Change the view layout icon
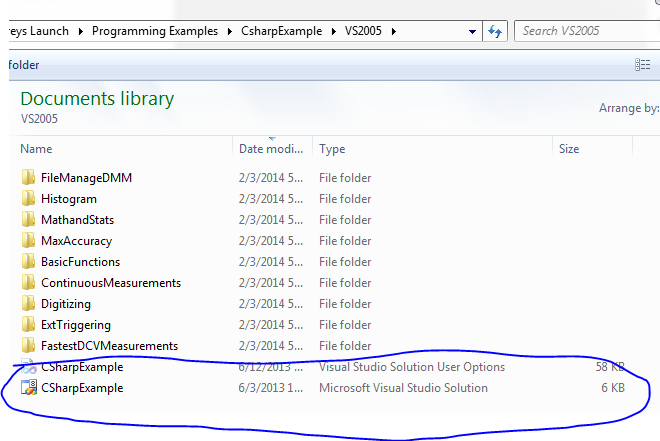 (642, 65)
